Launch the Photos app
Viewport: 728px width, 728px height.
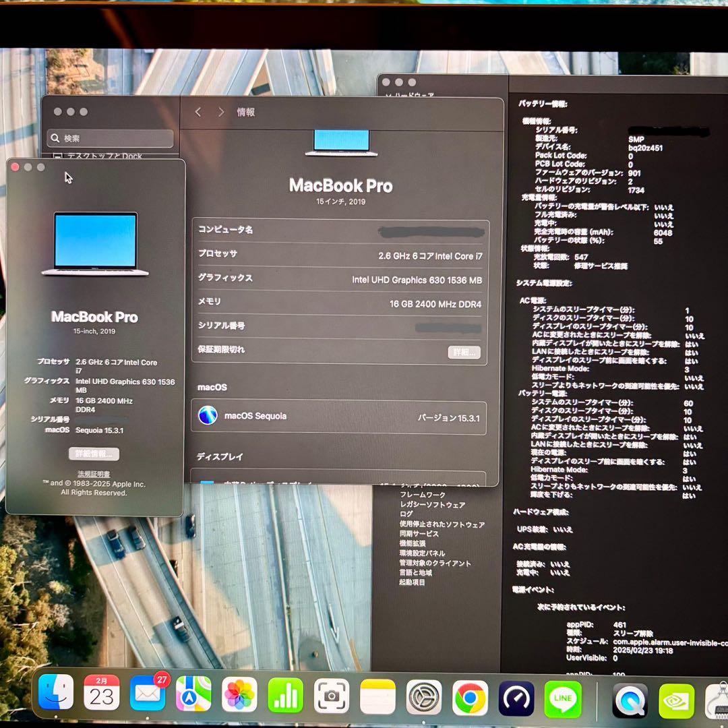[x=239, y=694]
